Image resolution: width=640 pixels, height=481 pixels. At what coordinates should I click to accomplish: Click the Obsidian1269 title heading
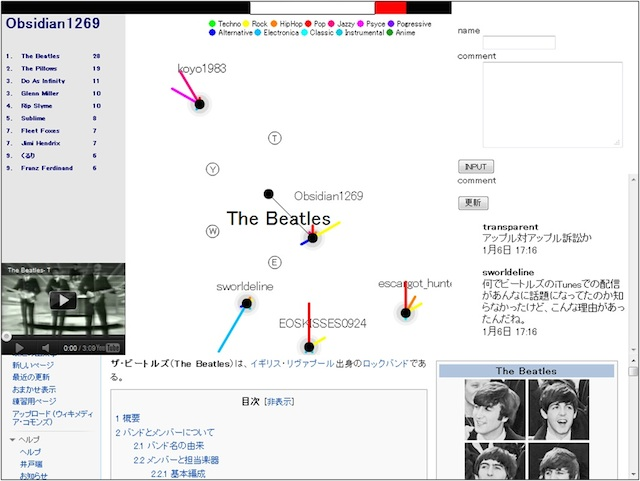(x=53, y=23)
